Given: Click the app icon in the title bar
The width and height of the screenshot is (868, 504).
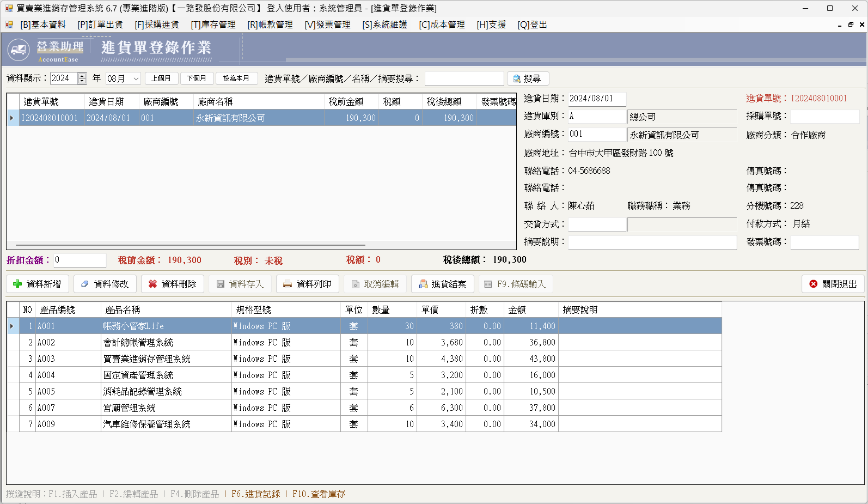Looking at the screenshot, I should pos(9,8).
